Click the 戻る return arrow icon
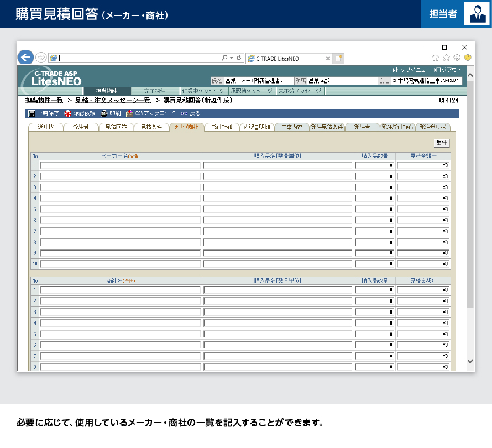Viewport: 492px width, 448px height. pyautogui.click(x=184, y=113)
